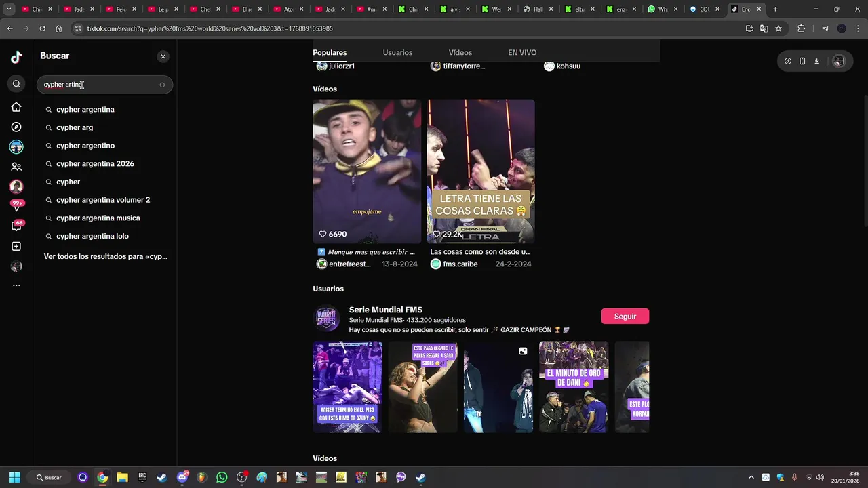Open messages icon with 66 badge
The height and width of the screenshot is (488, 868).
click(x=16, y=226)
